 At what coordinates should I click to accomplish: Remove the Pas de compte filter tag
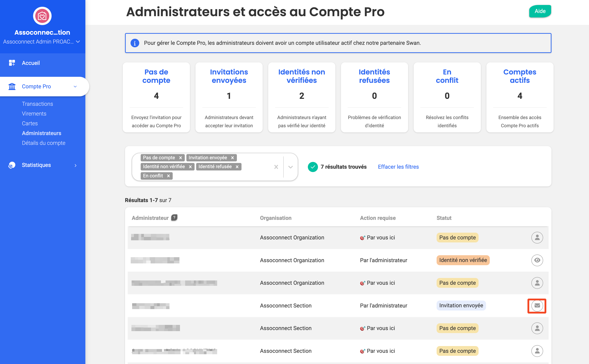(x=181, y=158)
